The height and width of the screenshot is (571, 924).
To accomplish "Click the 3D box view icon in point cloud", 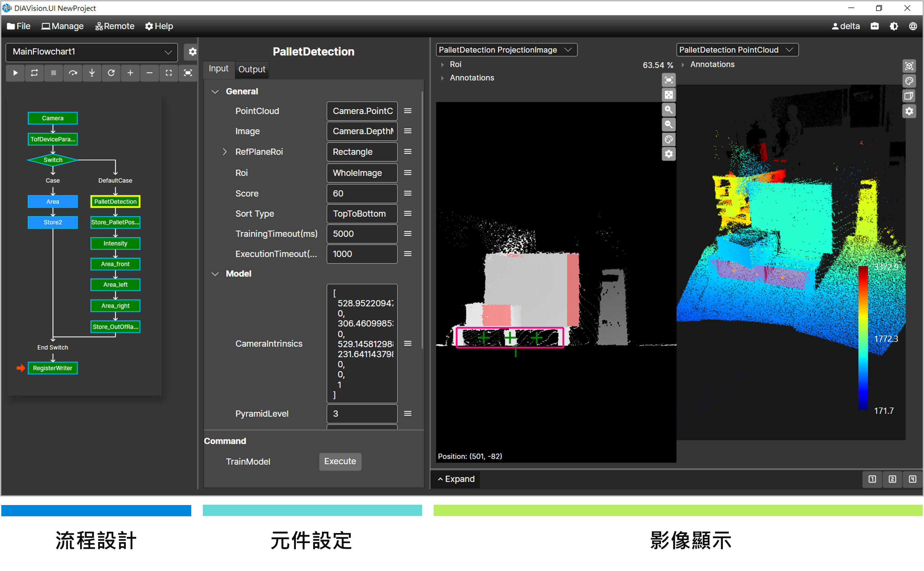I will click(909, 96).
